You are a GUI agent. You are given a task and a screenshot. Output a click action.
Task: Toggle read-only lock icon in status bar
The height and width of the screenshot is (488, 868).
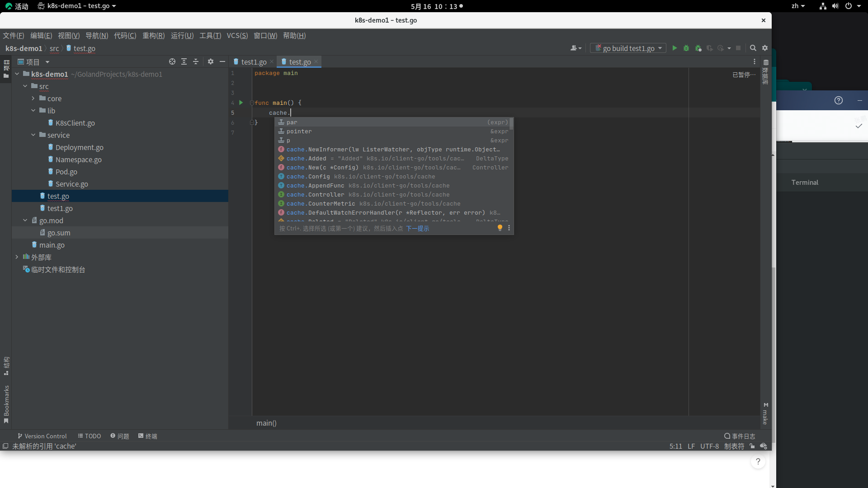click(x=752, y=446)
